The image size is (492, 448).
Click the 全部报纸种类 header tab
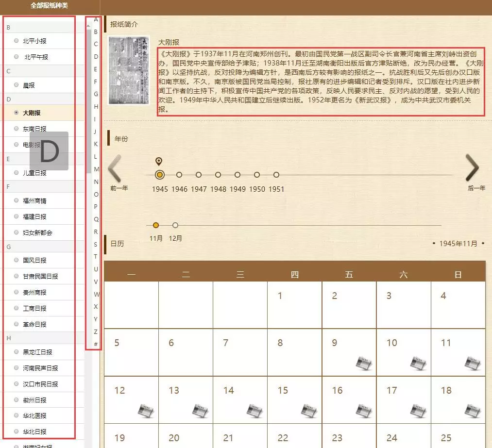[50, 5]
